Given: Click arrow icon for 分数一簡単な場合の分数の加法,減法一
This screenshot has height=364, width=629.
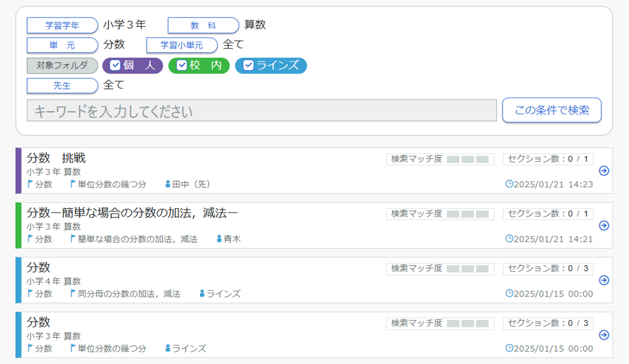Looking at the screenshot, I should (x=604, y=226).
